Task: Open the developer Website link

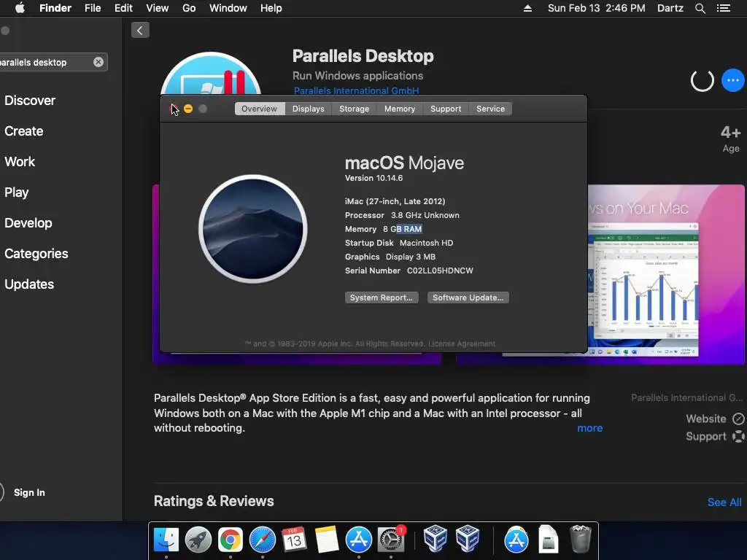Action: point(715,419)
